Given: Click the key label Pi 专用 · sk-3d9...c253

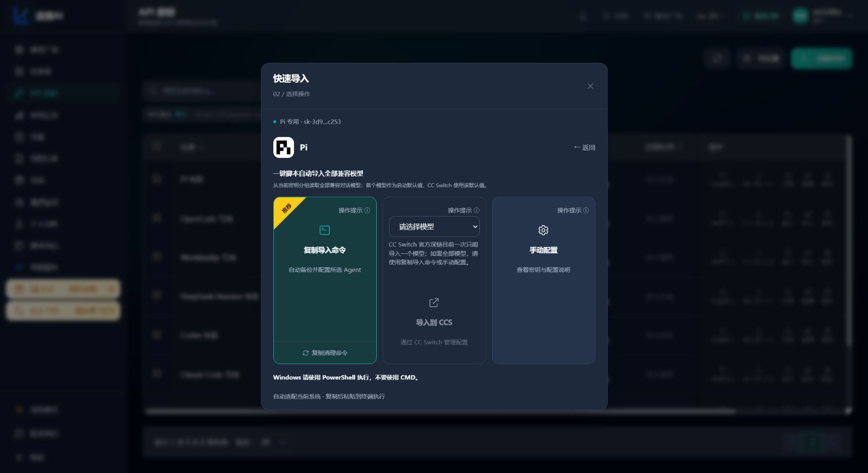Looking at the screenshot, I should (x=310, y=122).
